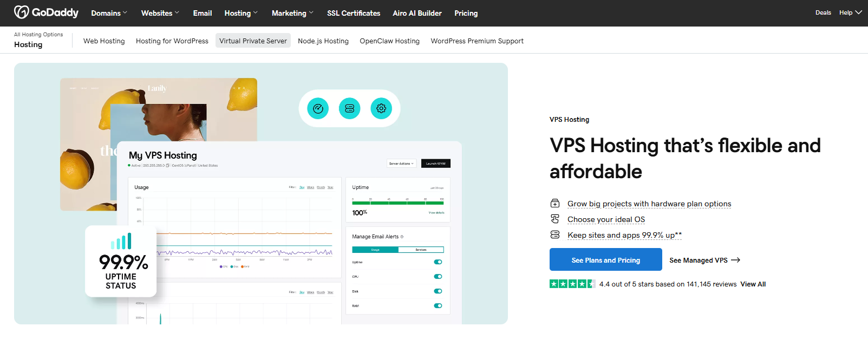
Task: Click the 99.9% uptime server icon
Action: click(x=555, y=235)
